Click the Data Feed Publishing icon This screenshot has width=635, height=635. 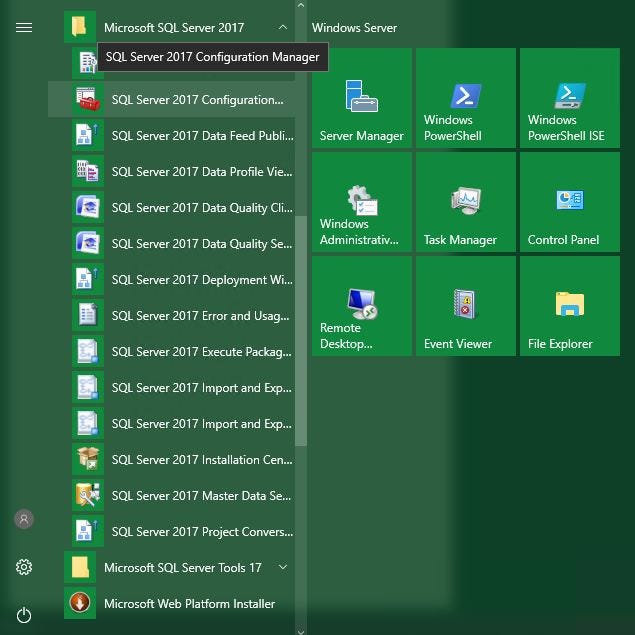88,135
